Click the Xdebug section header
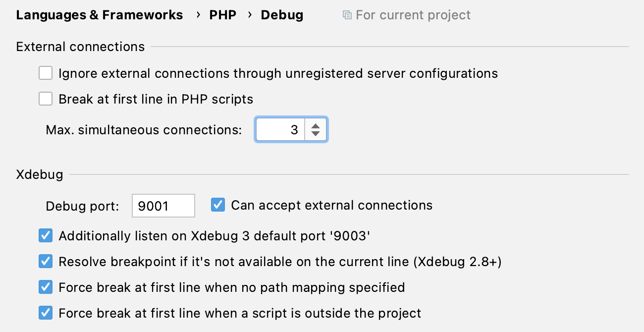Screen dimensions: 644x332 [39, 174]
